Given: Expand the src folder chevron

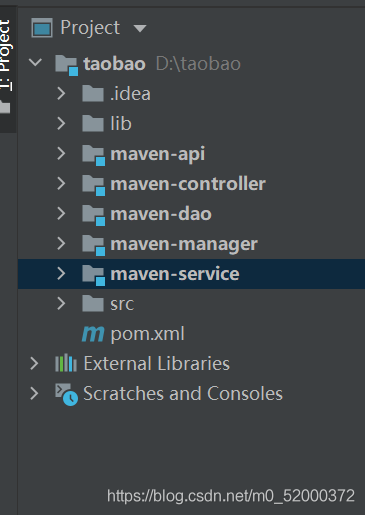Looking at the screenshot, I should tap(61, 304).
